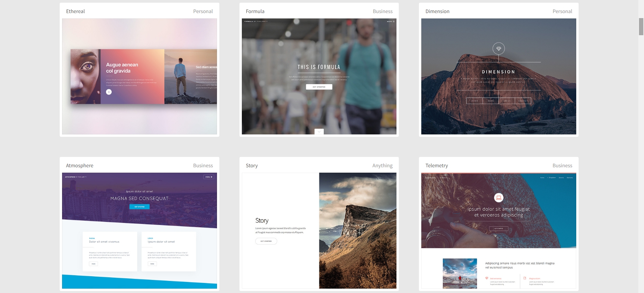The height and width of the screenshot is (293, 644).
Task: Click the woman's face image in Ethereal preview
Action: click(x=85, y=76)
